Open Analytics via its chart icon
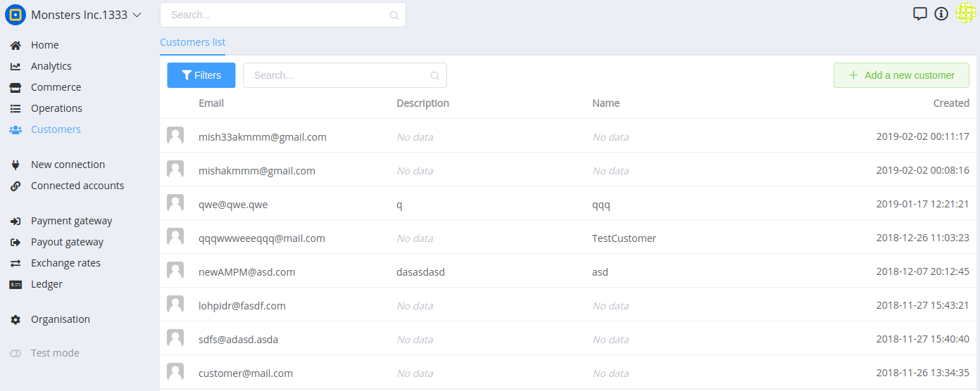This screenshot has width=980, height=391. click(15, 66)
